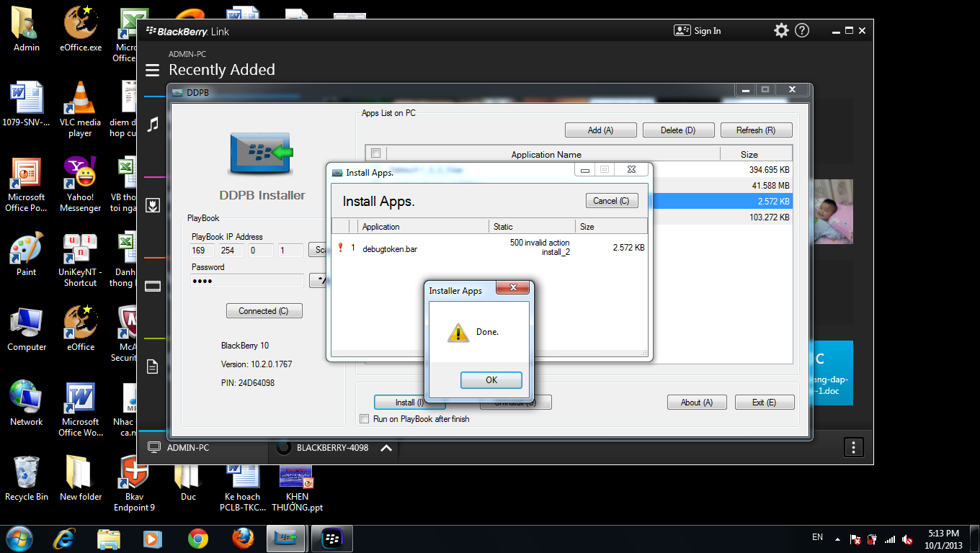980x553 pixels.
Task: Select the Network desktop icon
Action: (x=27, y=404)
